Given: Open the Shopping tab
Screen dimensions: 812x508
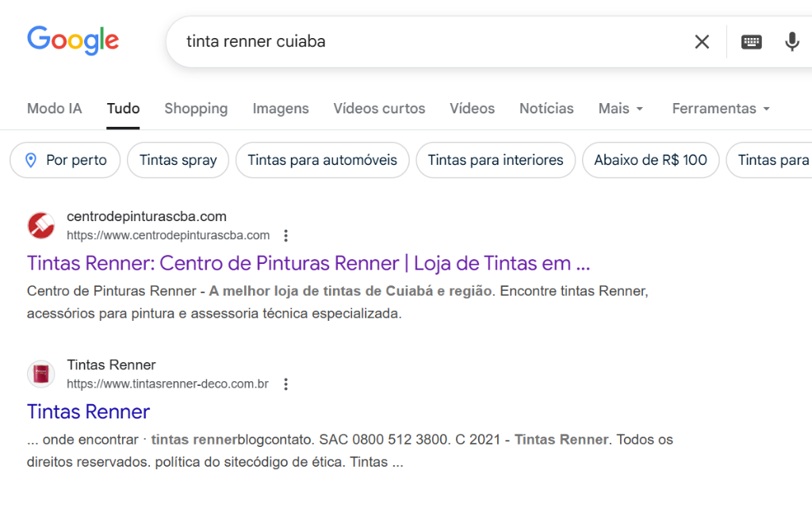Looking at the screenshot, I should pyautogui.click(x=196, y=108).
